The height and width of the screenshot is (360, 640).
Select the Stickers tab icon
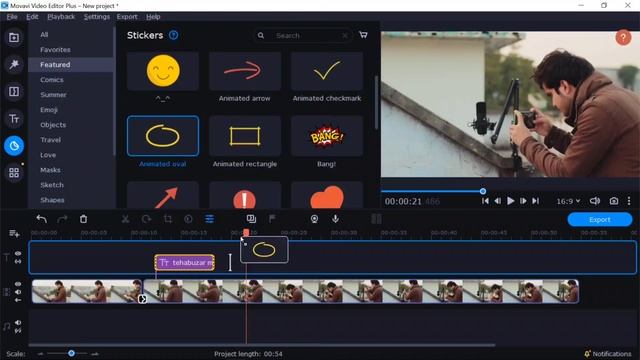pyautogui.click(x=14, y=146)
